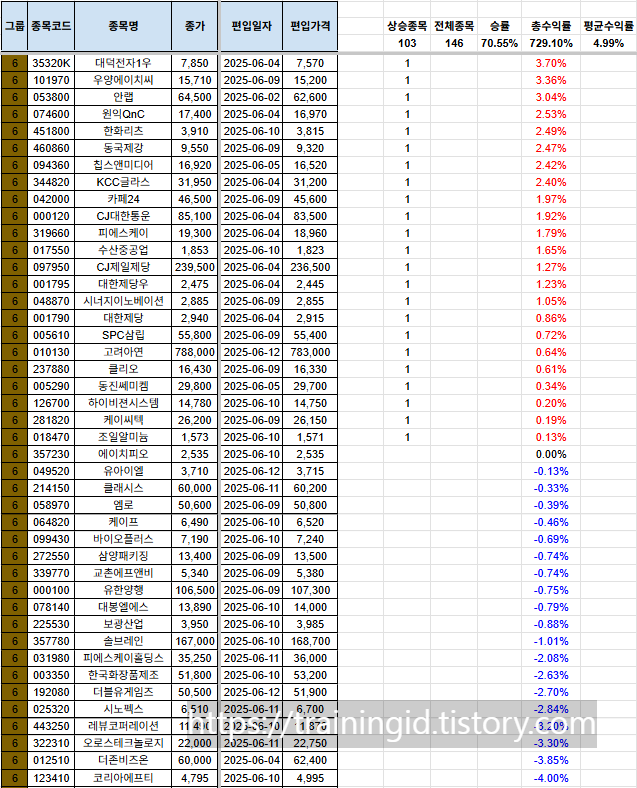Select the 하이비젼시스템 stock name cell
Viewport: 637px width, 788px height.
123,404
